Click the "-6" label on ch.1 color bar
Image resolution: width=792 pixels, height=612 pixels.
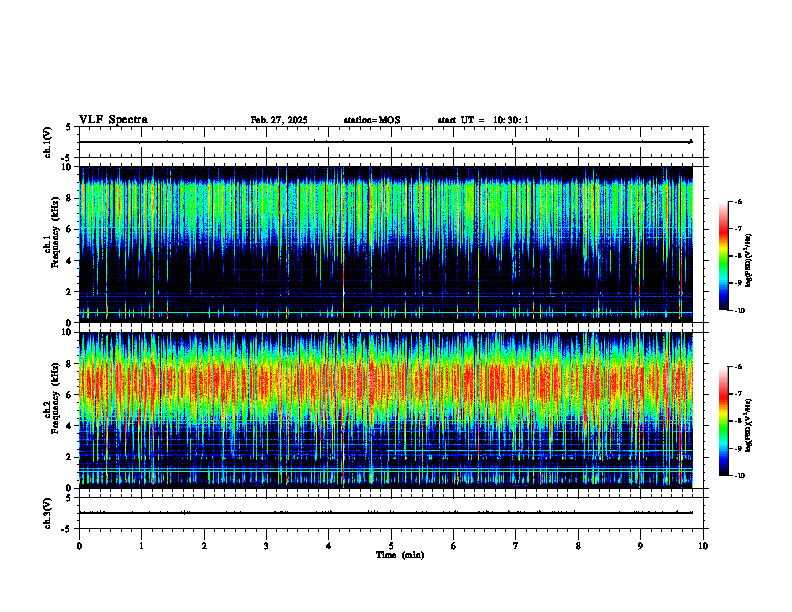pos(738,201)
